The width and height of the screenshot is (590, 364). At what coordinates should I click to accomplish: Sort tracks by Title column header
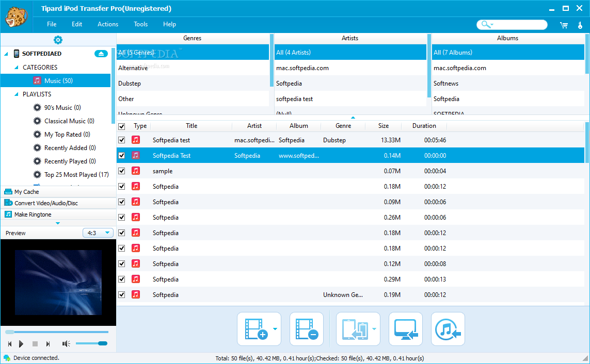pyautogui.click(x=191, y=126)
